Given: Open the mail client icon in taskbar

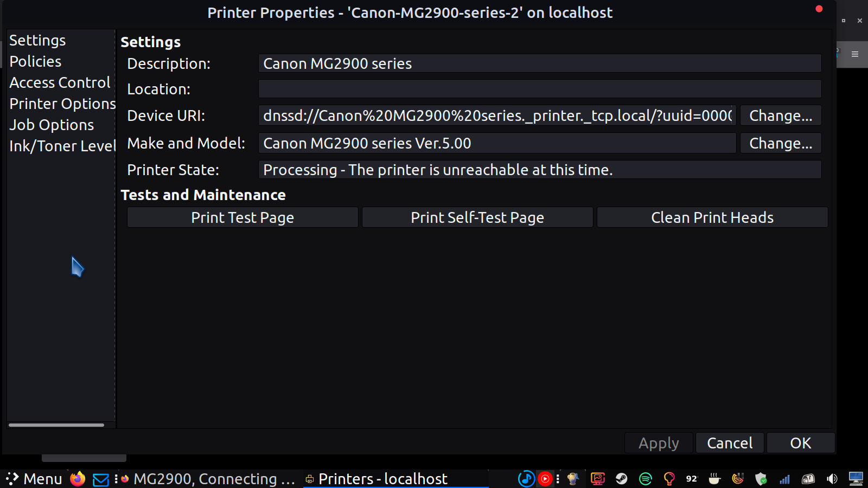Looking at the screenshot, I should point(101,479).
